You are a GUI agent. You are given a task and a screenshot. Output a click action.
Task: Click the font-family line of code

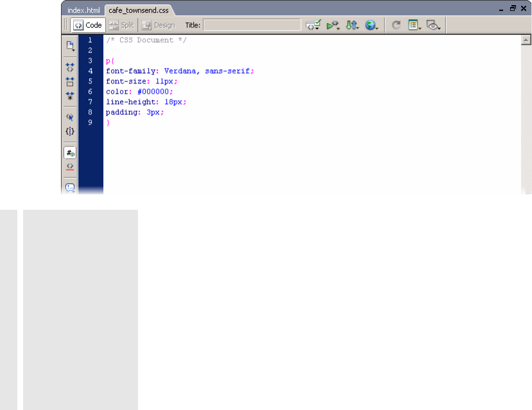180,71
